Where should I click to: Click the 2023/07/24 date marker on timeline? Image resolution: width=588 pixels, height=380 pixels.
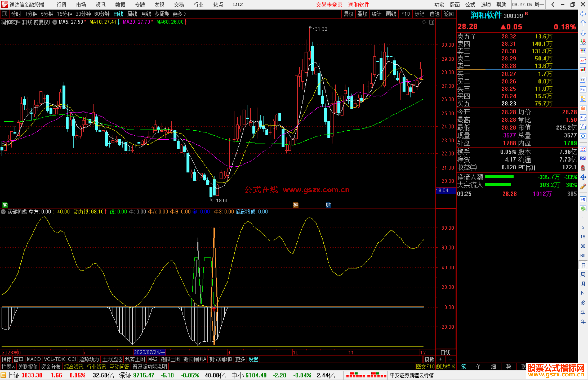(149, 352)
